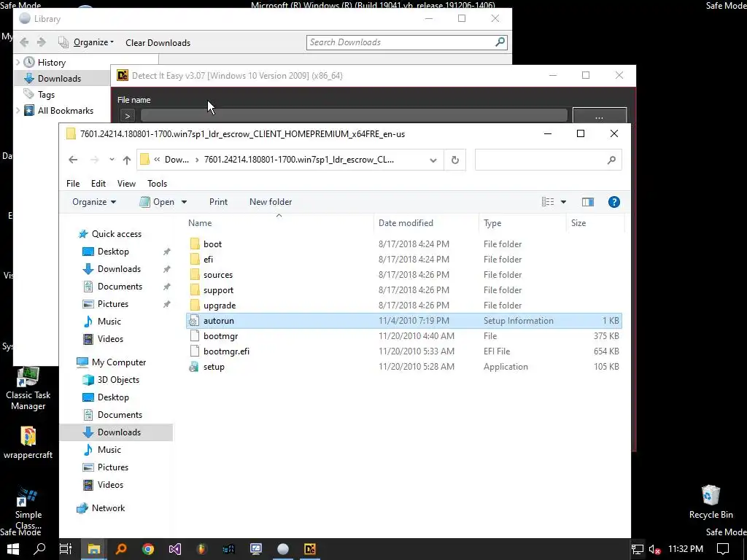Expand All Bookmarks in Library sidebar
This screenshot has height=560, width=747.
[18, 111]
